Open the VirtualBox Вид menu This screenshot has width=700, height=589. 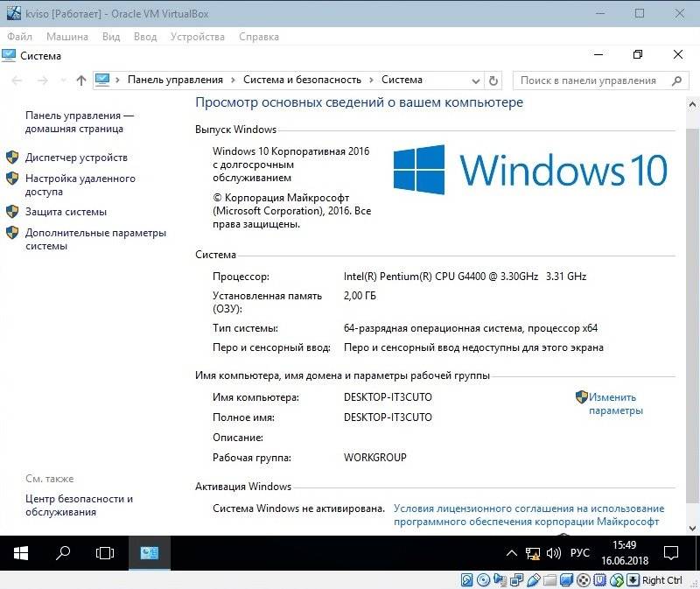click(111, 37)
